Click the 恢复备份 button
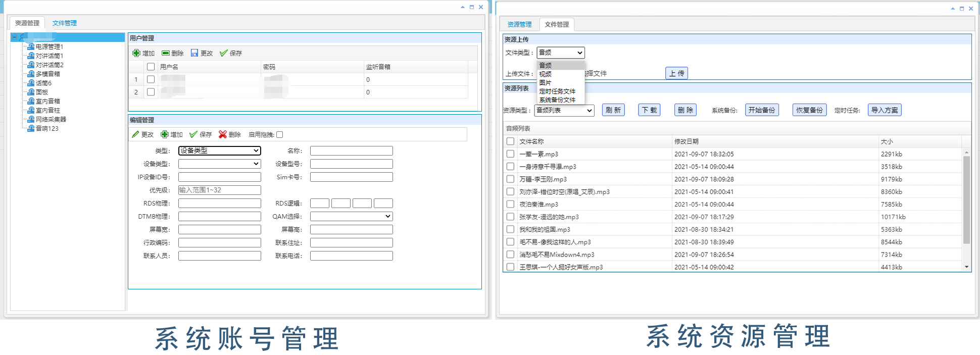Image resolution: width=980 pixels, height=355 pixels. (810, 110)
